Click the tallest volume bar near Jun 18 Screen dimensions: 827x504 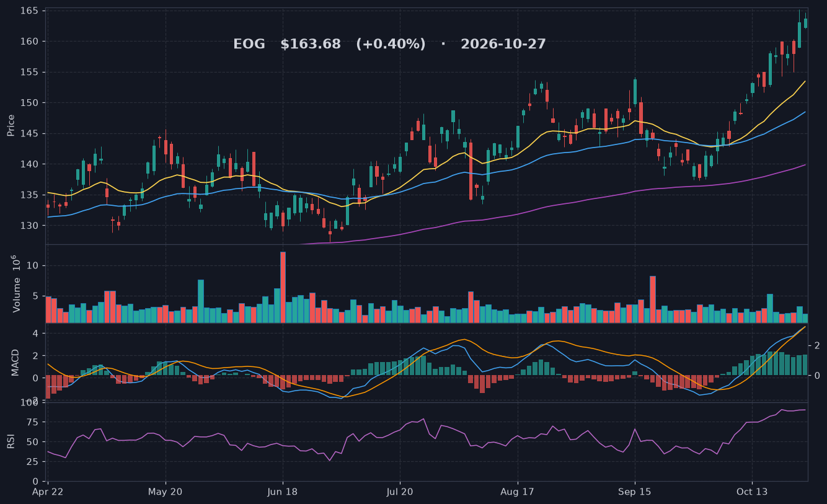click(283, 287)
